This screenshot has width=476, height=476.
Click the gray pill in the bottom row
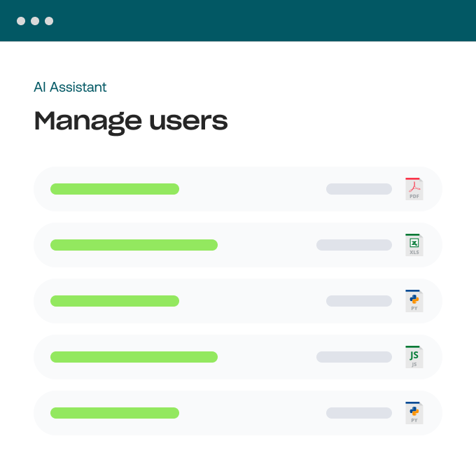coord(359,413)
